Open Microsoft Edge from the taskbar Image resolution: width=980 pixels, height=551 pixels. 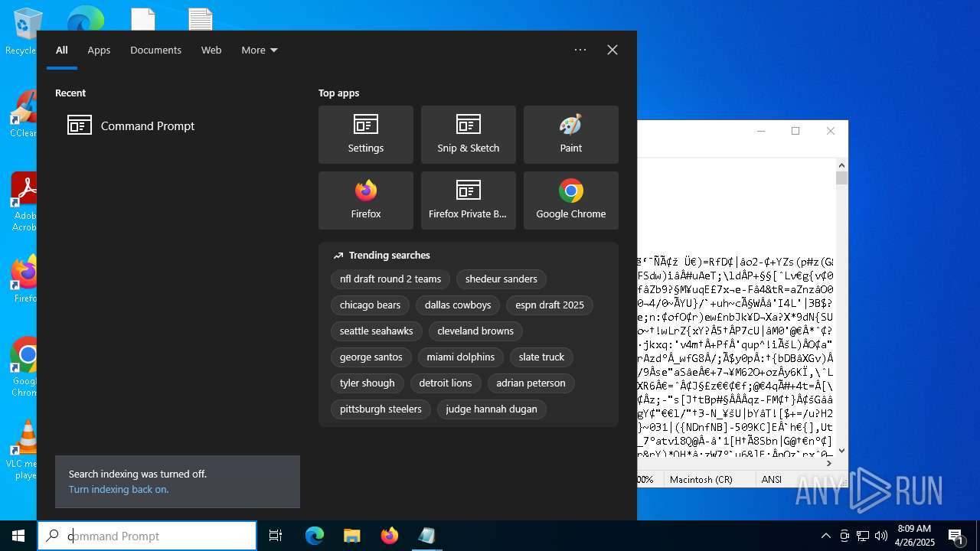315,536
